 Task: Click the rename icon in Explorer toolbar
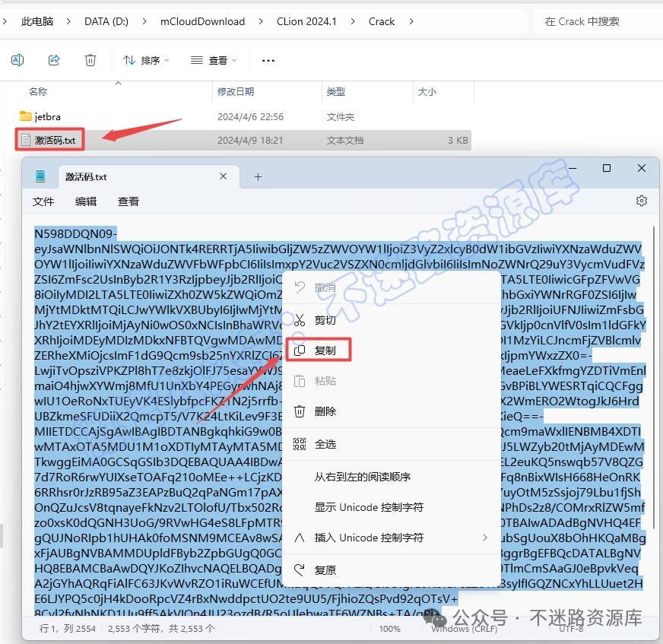(x=17, y=61)
